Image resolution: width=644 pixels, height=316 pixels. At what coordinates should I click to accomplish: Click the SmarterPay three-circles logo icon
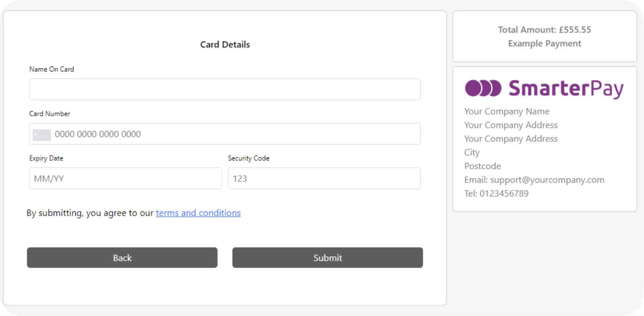click(483, 88)
